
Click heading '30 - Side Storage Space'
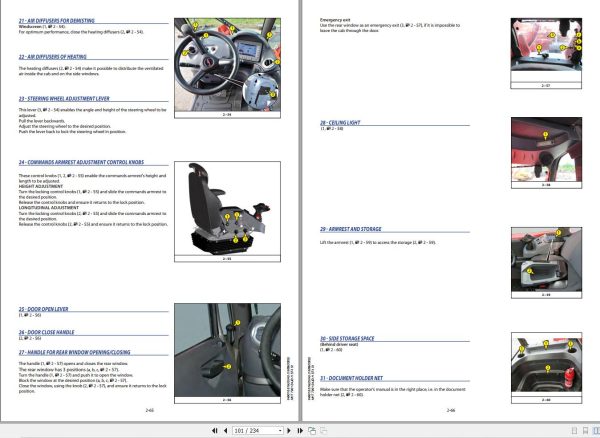(347, 339)
